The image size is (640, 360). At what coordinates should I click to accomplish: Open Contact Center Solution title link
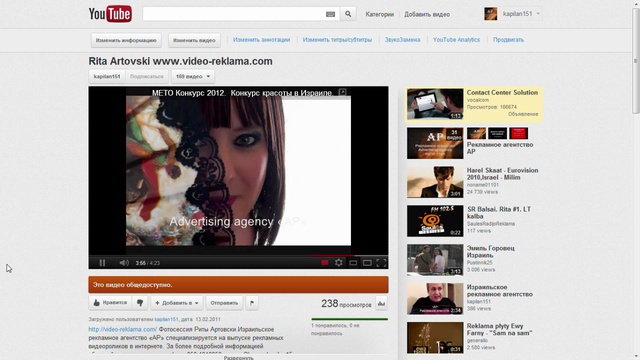(x=502, y=93)
